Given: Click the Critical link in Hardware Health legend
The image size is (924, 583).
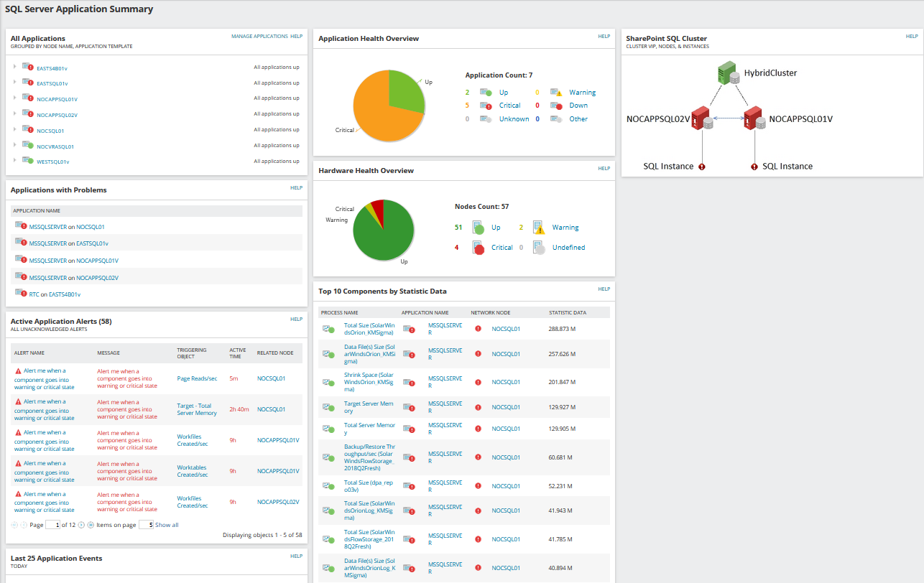Looking at the screenshot, I should (502, 248).
